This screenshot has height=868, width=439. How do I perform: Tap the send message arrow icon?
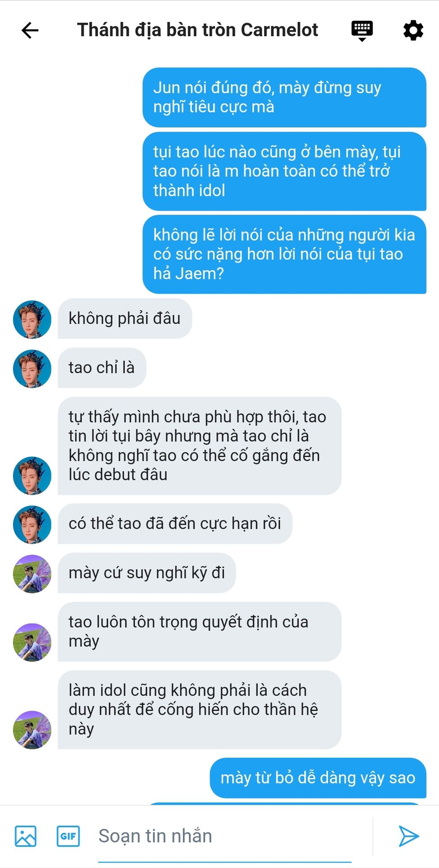(x=408, y=836)
